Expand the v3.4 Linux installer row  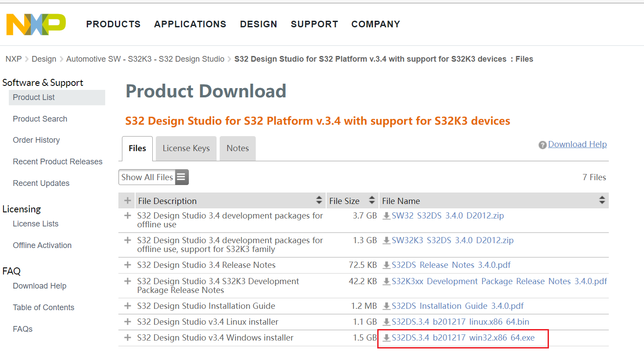point(128,322)
